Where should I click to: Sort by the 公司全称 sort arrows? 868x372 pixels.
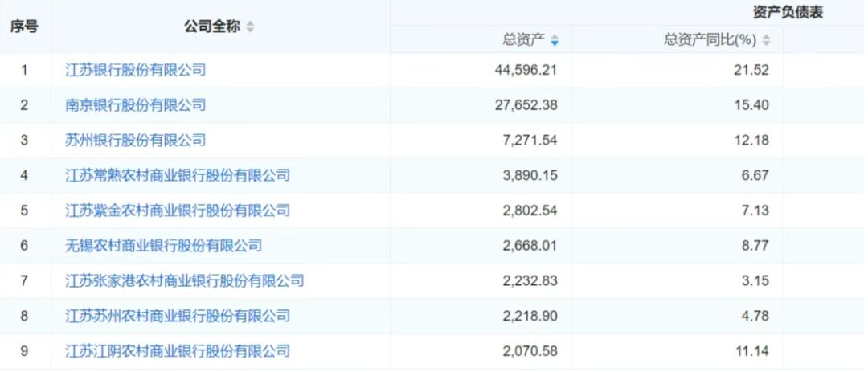click(250, 27)
